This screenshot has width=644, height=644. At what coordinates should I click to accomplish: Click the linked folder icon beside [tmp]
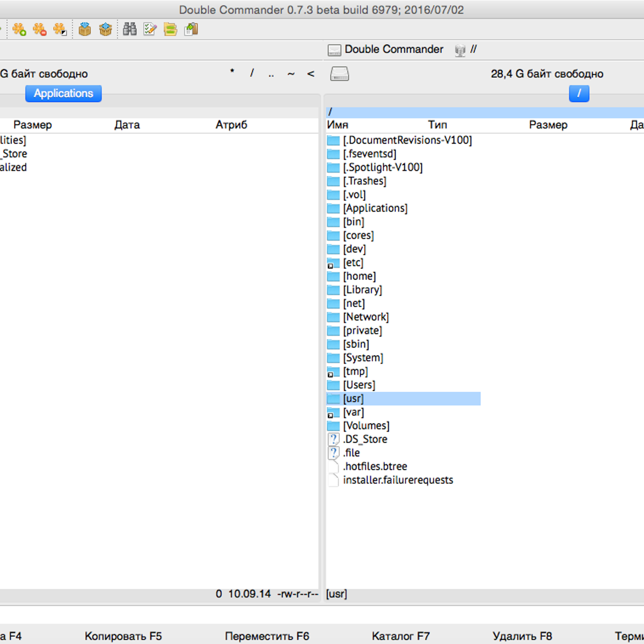point(333,372)
